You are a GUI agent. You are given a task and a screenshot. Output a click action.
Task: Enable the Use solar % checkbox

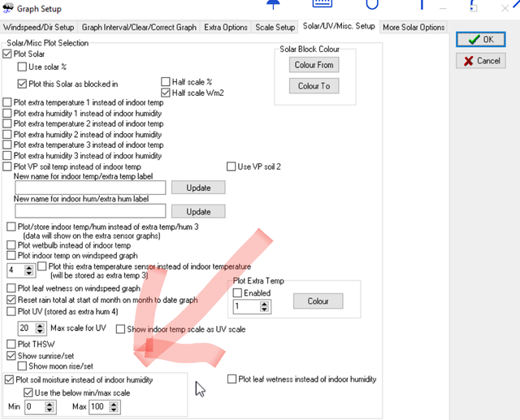pos(22,67)
